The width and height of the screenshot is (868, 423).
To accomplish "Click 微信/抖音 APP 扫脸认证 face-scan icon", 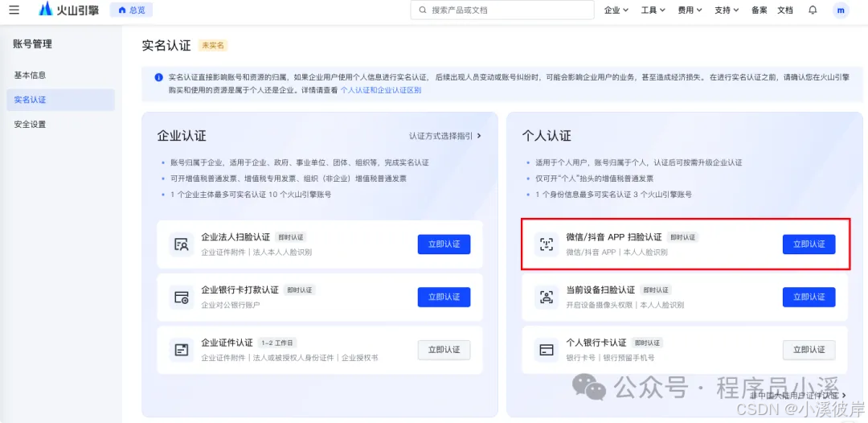I will pyautogui.click(x=547, y=244).
